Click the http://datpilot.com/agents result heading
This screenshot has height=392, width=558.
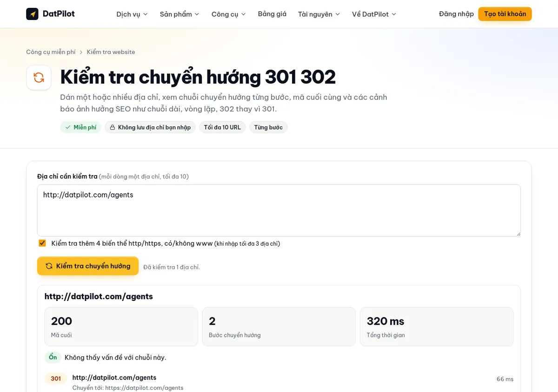(x=99, y=296)
